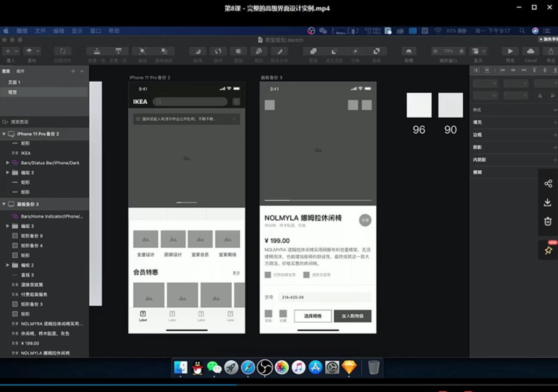Select the 页面 1 page

44,82
